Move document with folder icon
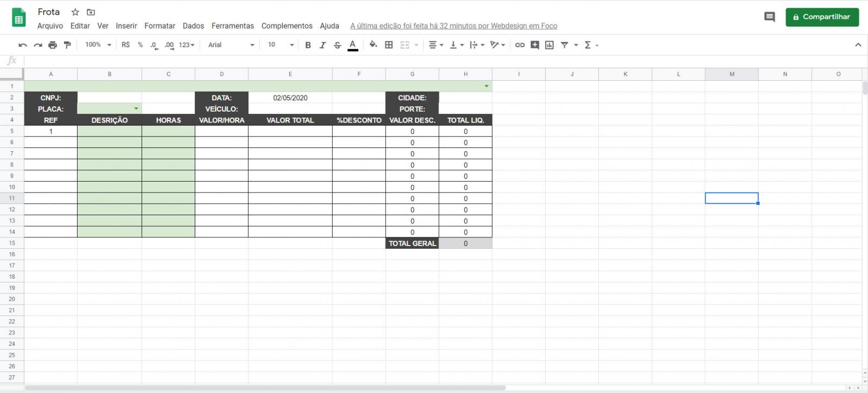This screenshot has height=393, width=868. pos(91,12)
